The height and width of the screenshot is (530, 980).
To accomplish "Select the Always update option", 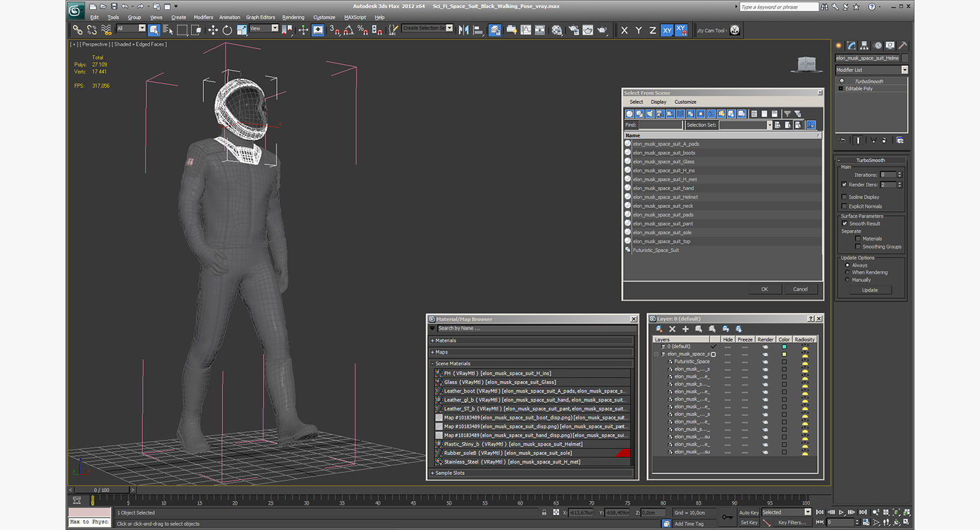I will point(848,265).
